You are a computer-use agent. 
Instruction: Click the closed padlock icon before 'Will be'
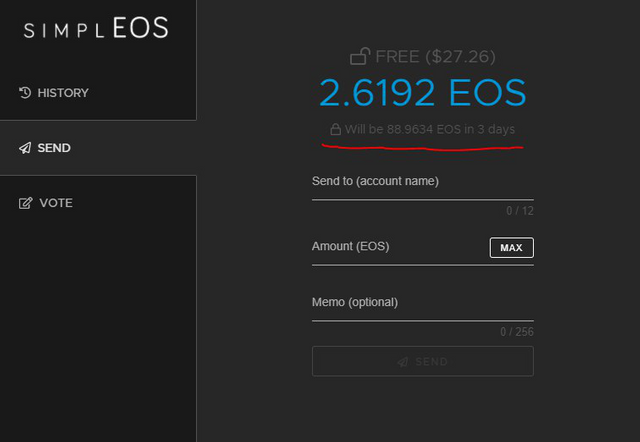pyautogui.click(x=336, y=130)
